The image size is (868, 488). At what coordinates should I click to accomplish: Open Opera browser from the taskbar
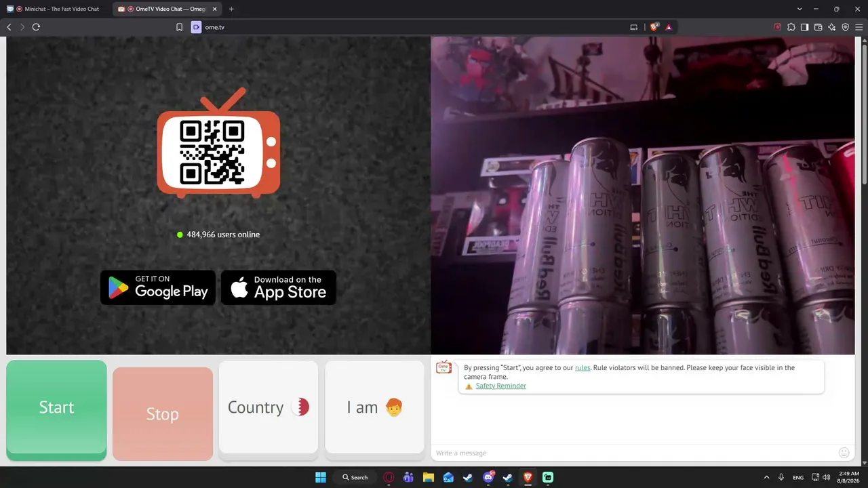(389, 477)
